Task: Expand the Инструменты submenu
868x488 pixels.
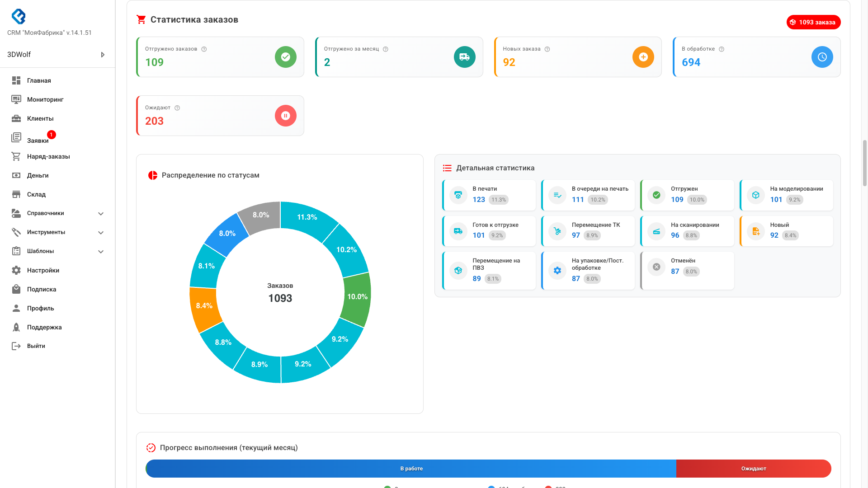Action: 101,233
